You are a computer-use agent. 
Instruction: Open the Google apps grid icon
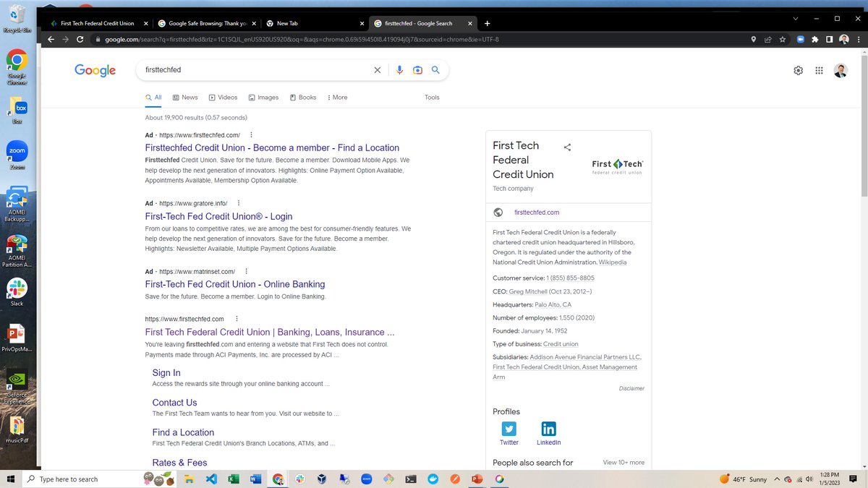pyautogui.click(x=820, y=70)
